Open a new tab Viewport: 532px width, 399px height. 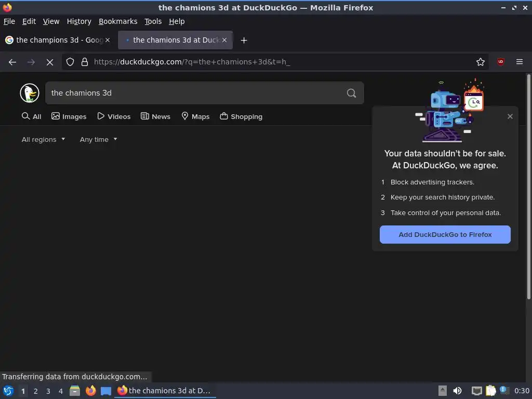click(x=244, y=41)
